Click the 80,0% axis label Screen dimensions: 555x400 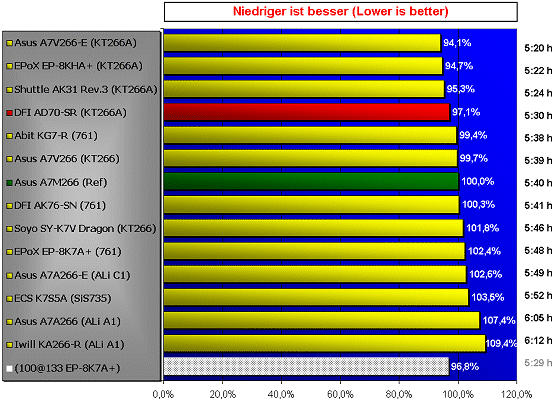pyautogui.click(x=399, y=394)
